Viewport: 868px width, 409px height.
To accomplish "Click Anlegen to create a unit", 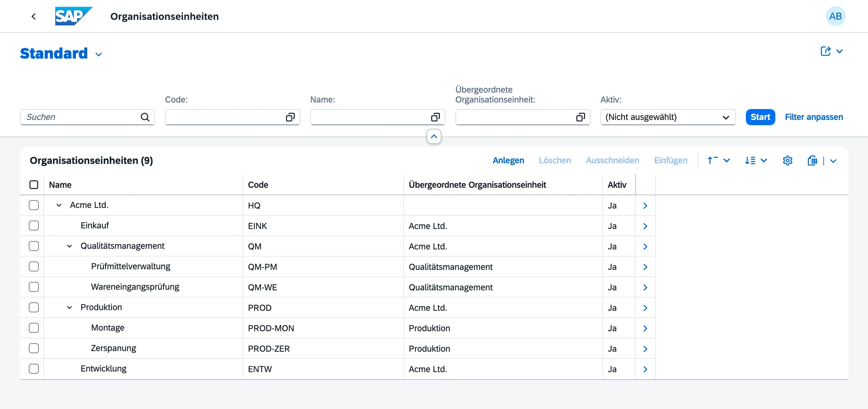I will (508, 161).
